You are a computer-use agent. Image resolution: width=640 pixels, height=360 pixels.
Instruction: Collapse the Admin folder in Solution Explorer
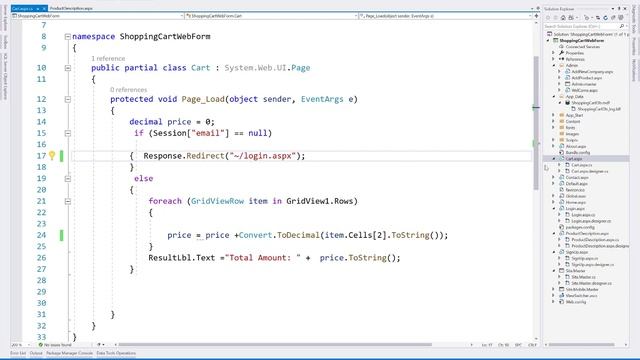click(x=554, y=65)
